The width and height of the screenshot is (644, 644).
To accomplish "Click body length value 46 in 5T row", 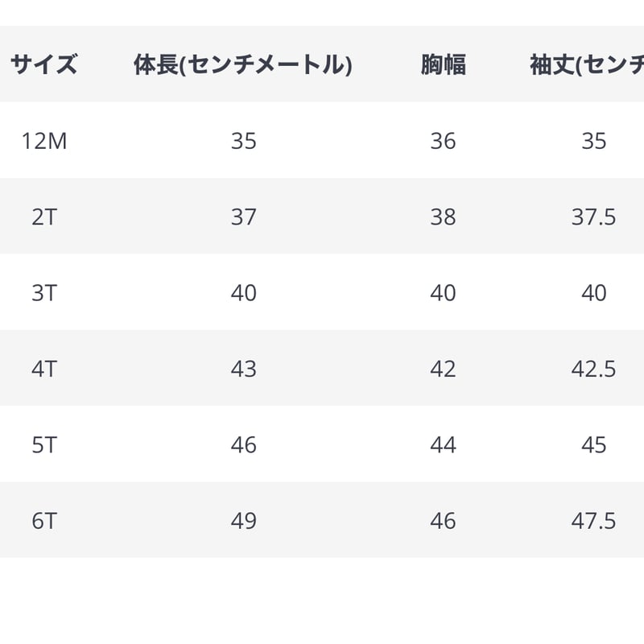I will [x=244, y=445].
